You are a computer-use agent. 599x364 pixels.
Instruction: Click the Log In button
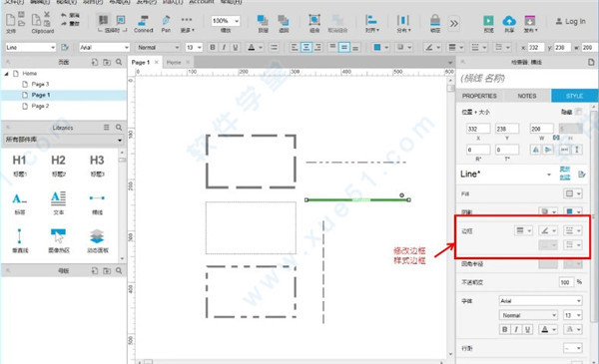click(570, 21)
